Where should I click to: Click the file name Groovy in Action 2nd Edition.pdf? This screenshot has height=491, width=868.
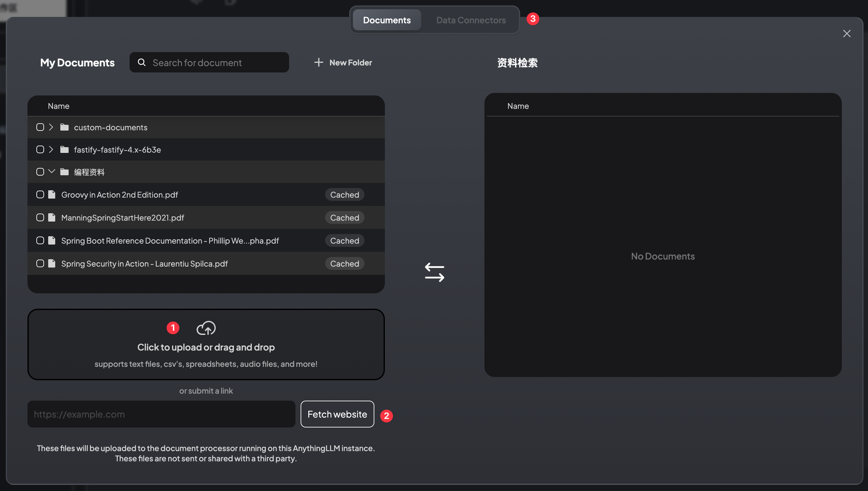pyautogui.click(x=120, y=194)
